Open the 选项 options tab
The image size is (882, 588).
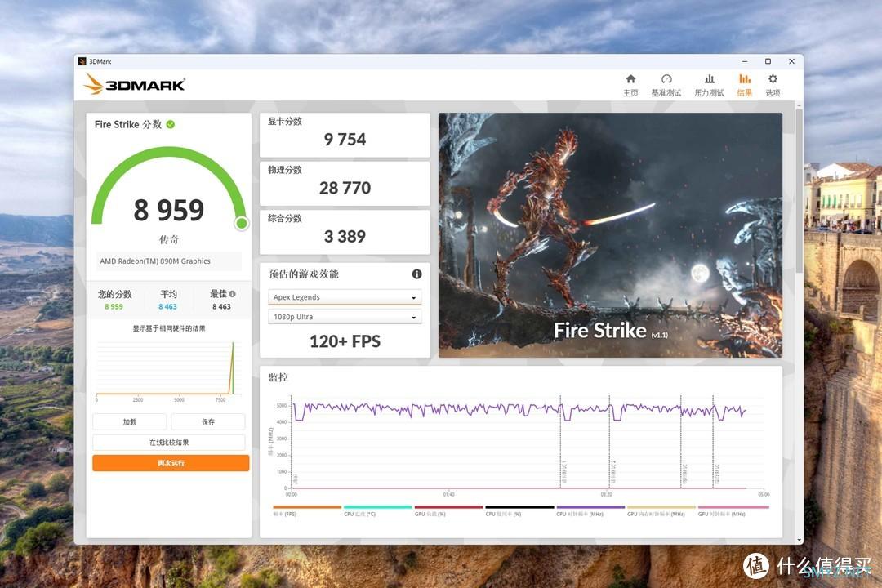(x=773, y=86)
